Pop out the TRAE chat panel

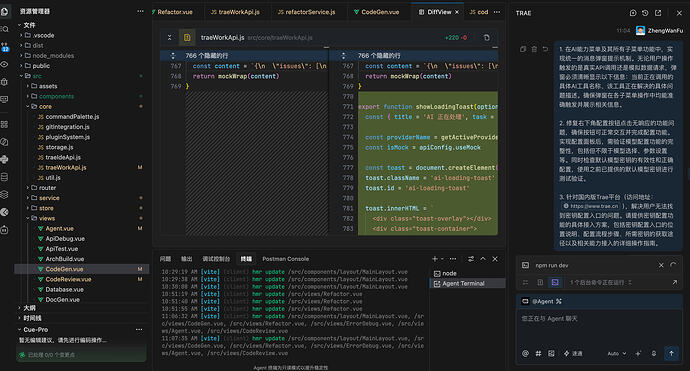coord(658,13)
